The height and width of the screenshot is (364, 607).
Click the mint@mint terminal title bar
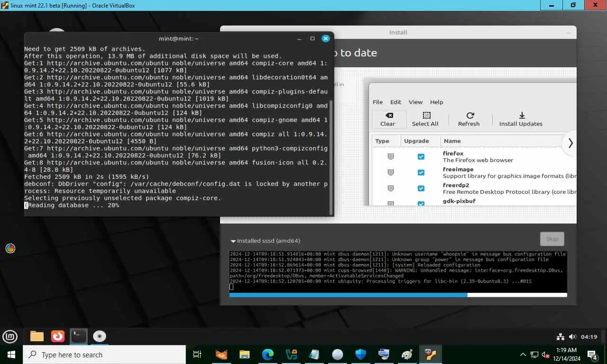tap(179, 38)
